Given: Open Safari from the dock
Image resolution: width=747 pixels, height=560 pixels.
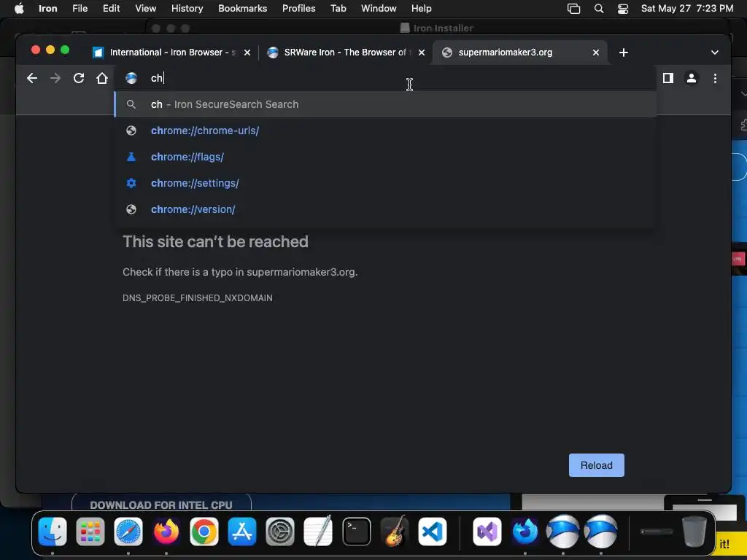Looking at the screenshot, I should (128, 531).
